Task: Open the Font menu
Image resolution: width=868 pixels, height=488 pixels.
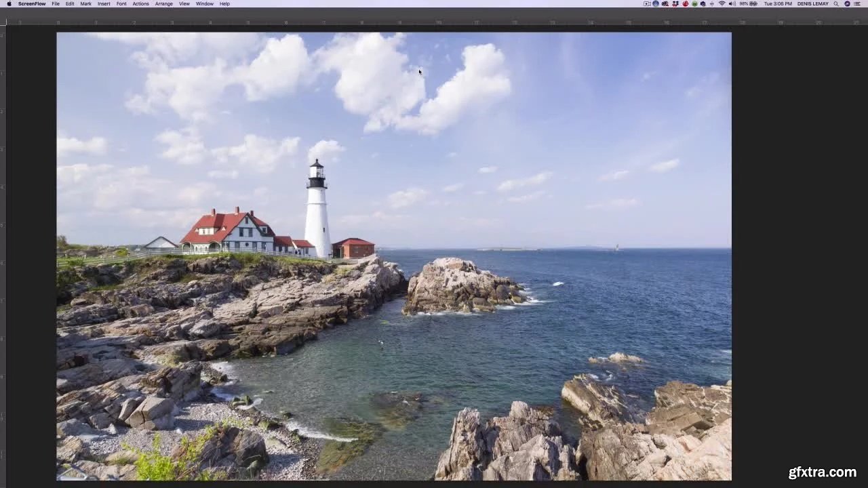Action: (121, 3)
